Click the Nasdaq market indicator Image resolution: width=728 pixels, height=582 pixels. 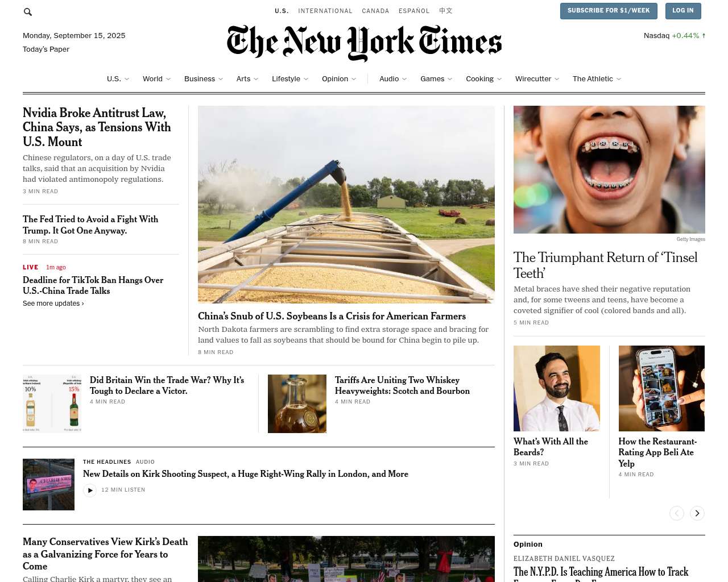point(675,35)
